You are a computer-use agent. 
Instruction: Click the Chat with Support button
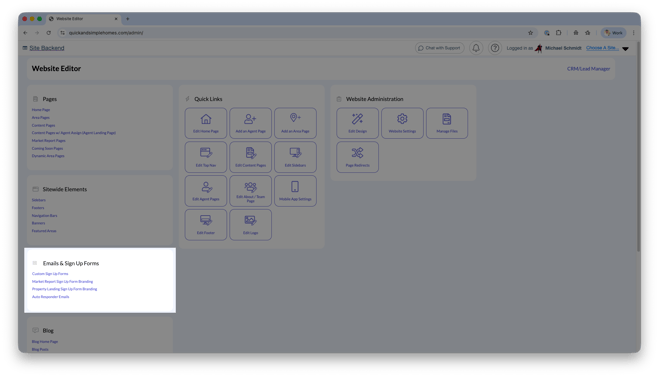tap(440, 48)
